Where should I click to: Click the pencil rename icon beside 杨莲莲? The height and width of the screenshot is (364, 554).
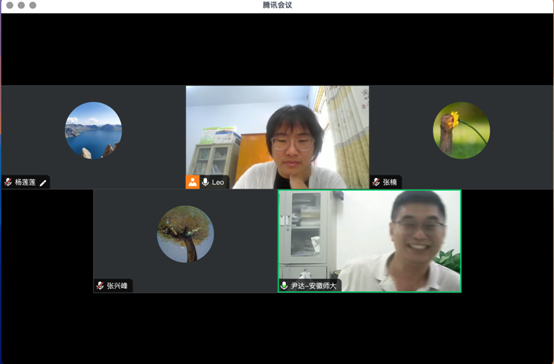click(43, 183)
